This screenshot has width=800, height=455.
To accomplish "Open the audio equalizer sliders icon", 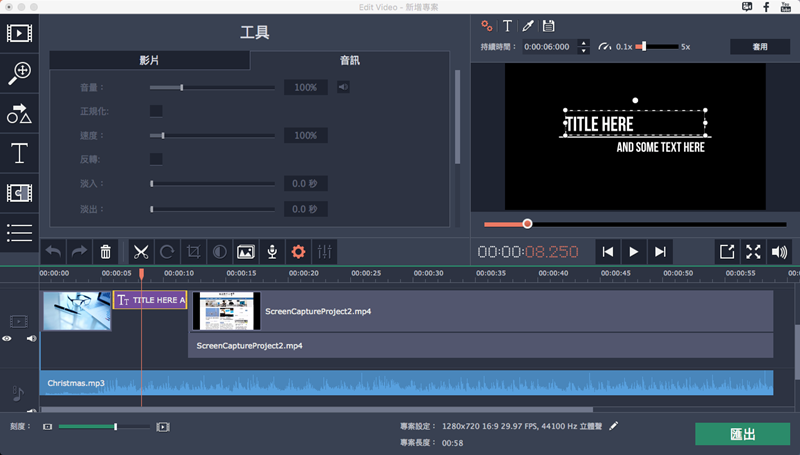I will pyautogui.click(x=324, y=252).
